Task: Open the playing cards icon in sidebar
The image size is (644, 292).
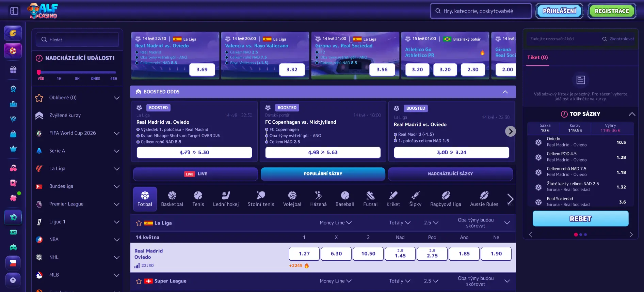Action: pos(13,183)
